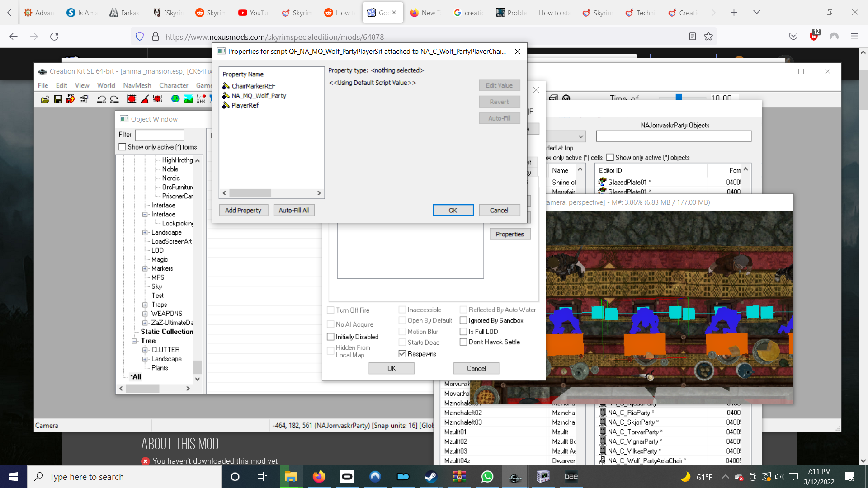Click the Auto-Fill All button
868x488 pixels.
click(294, 211)
